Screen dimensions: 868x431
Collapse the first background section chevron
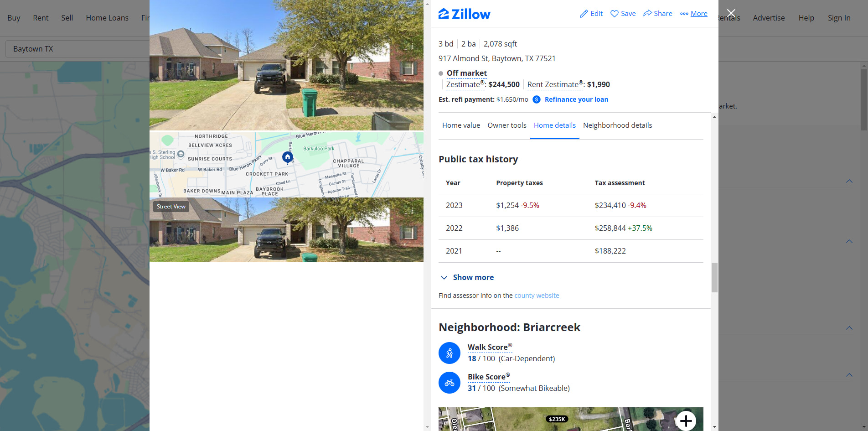click(849, 181)
